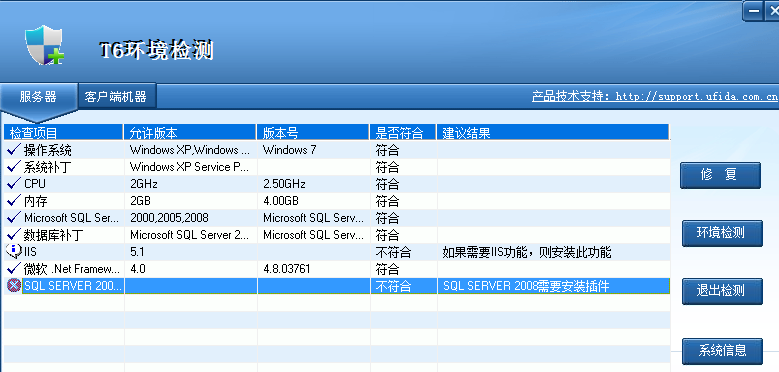This screenshot has height=372, width=779.
Task: Click the 2000,2005,2008 cell
Action: click(169, 218)
